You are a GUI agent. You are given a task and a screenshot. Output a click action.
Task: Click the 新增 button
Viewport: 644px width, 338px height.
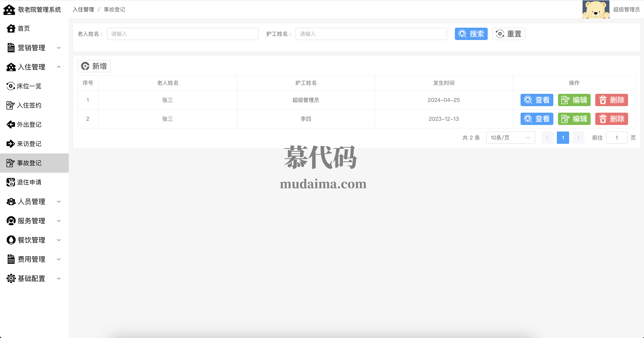(x=94, y=66)
